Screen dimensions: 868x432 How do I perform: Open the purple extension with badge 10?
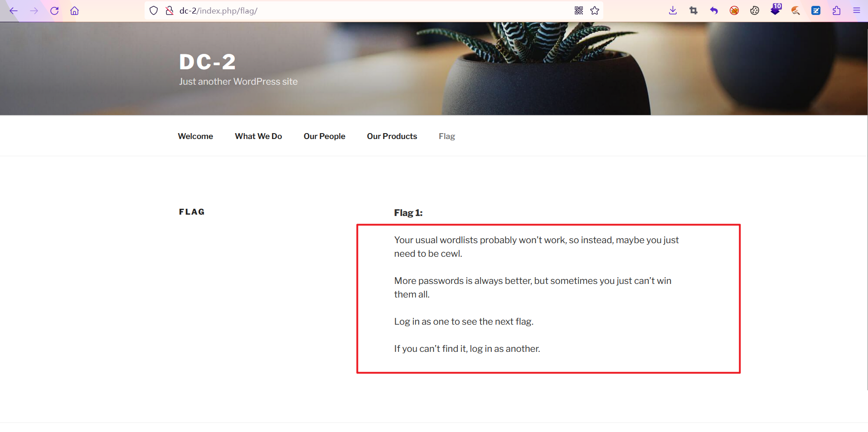point(776,10)
